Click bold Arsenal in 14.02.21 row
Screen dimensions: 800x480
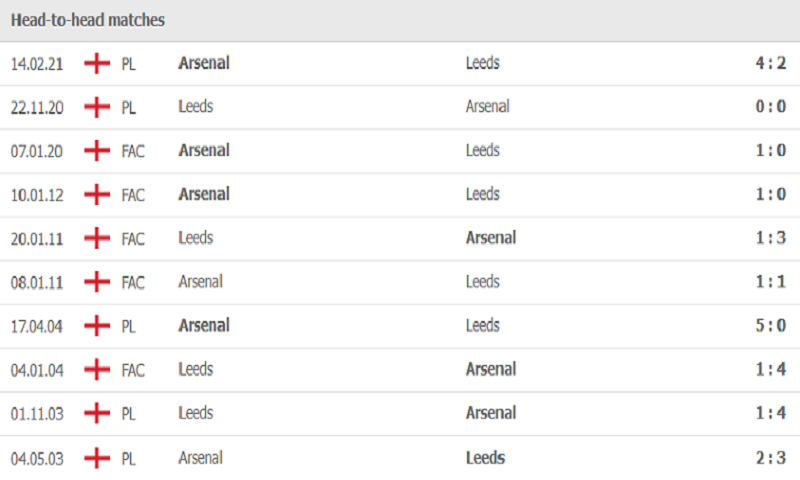pos(204,63)
